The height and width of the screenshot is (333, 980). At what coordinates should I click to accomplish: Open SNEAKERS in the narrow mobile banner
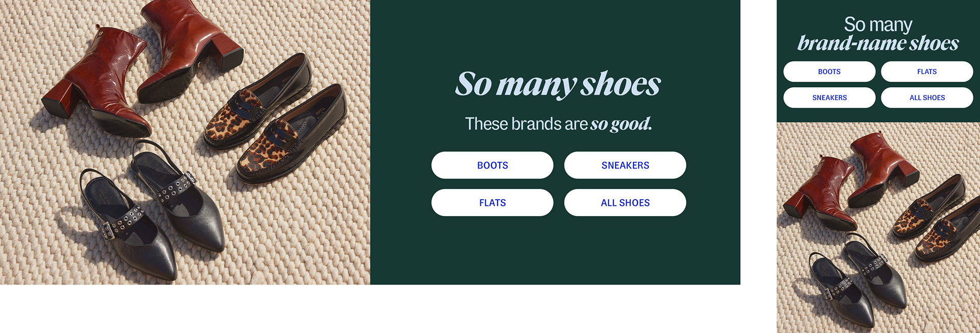tap(829, 98)
